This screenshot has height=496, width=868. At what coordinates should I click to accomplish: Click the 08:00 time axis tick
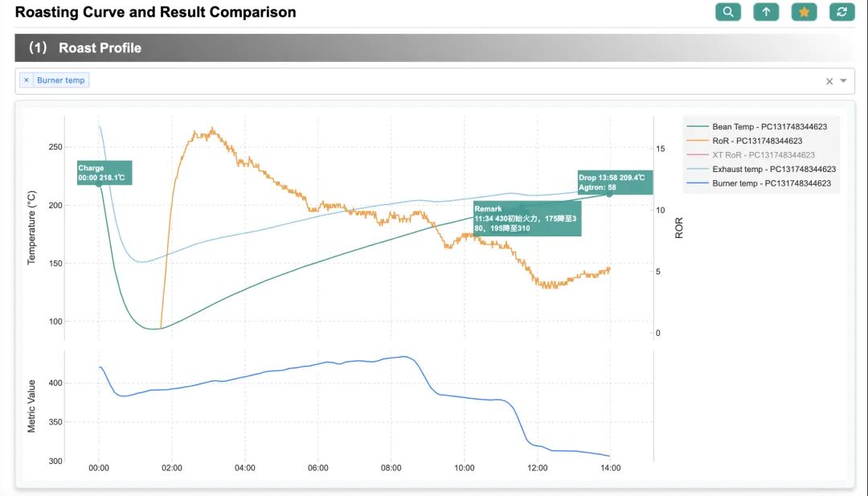point(391,468)
